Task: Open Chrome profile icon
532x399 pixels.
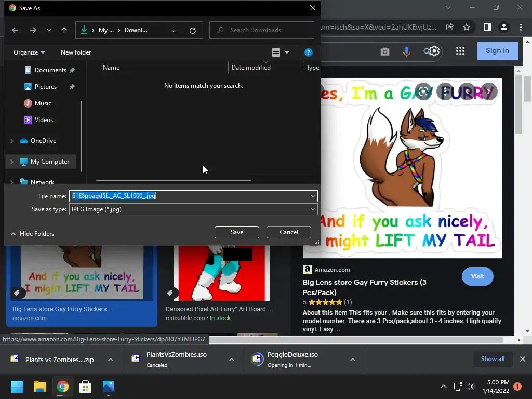Action: 504,27
